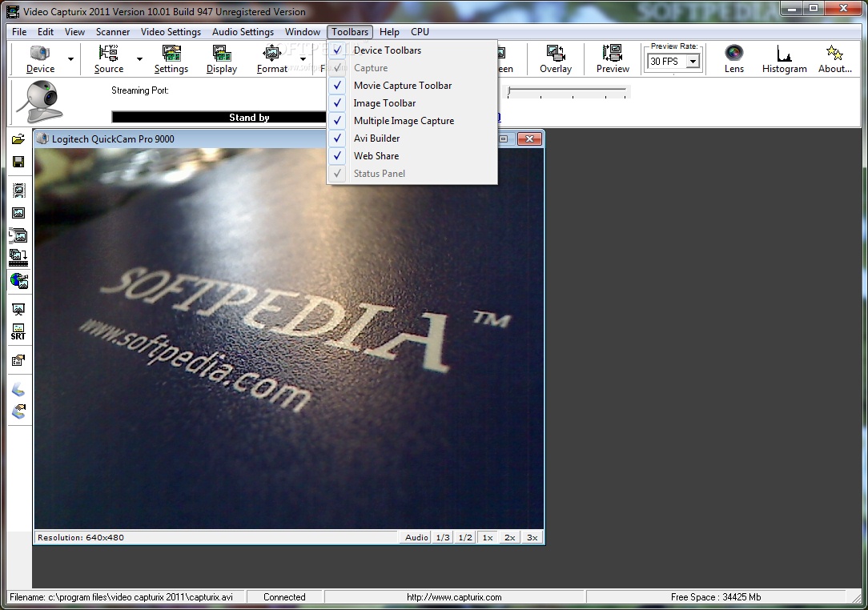
Task: Click the globe web share icon
Action: pyautogui.click(x=19, y=281)
